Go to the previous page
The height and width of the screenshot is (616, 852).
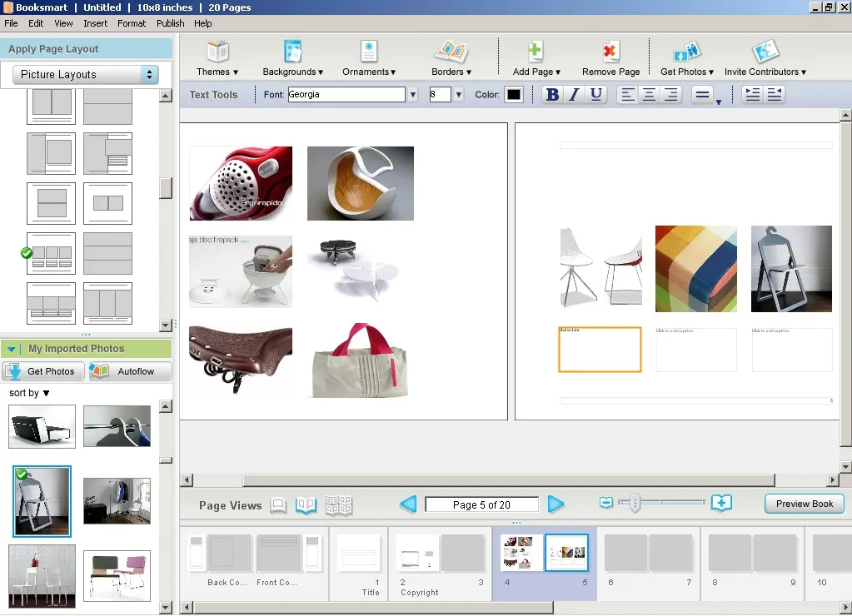coord(408,504)
